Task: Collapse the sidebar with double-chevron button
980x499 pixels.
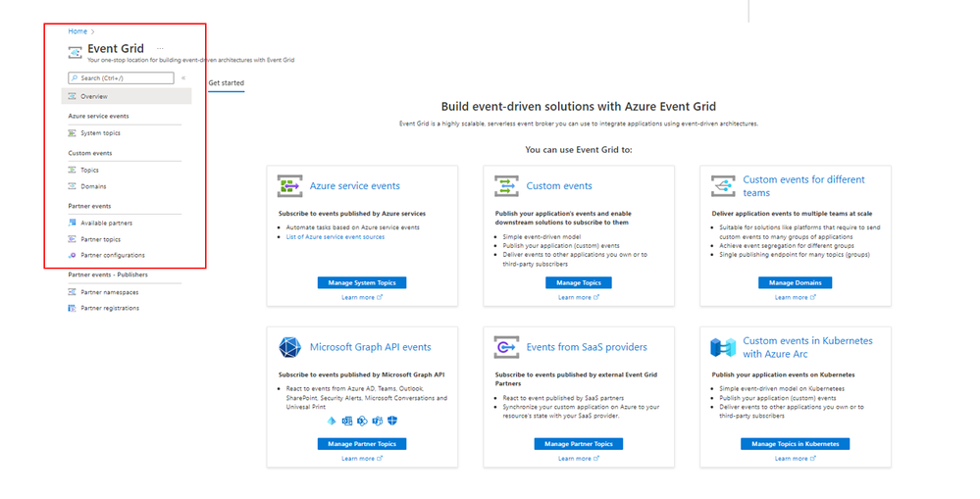Action: coord(183,78)
